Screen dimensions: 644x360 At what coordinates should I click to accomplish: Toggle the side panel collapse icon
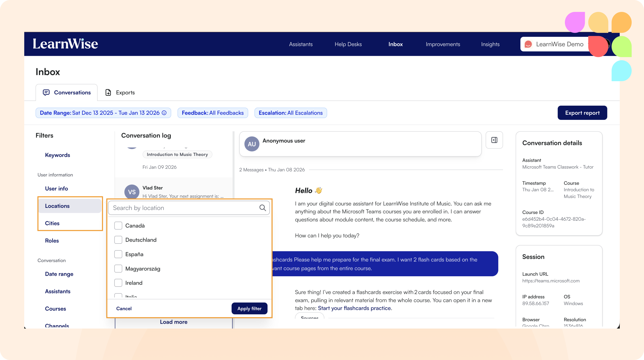click(494, 140)
